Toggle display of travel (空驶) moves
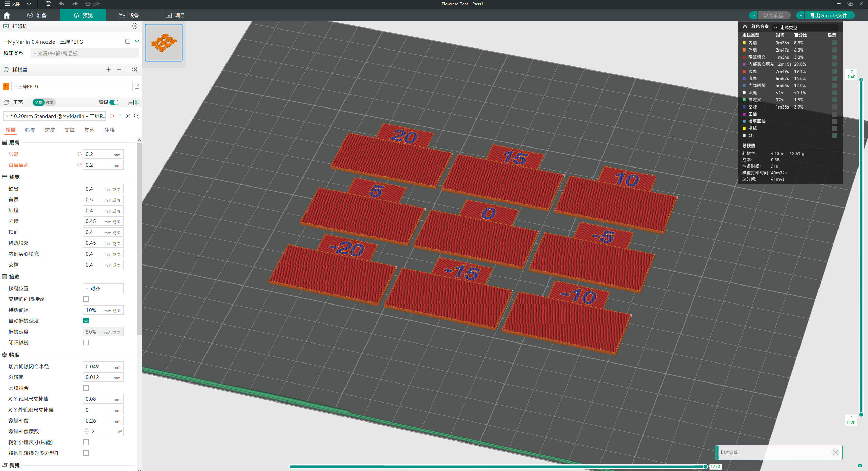 835,107
